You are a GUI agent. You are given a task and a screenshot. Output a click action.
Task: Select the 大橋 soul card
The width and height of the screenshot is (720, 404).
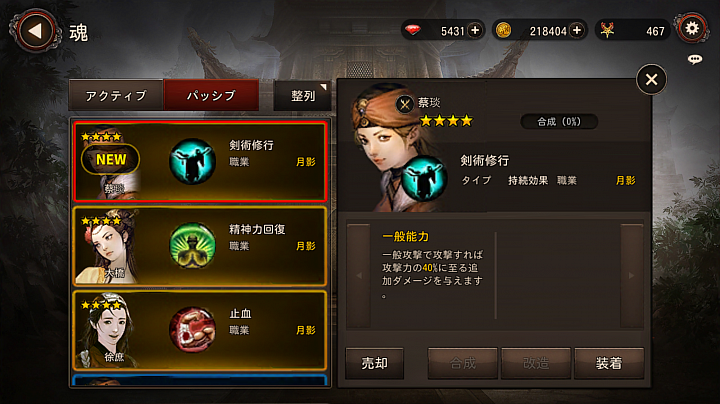coord(200,246)
